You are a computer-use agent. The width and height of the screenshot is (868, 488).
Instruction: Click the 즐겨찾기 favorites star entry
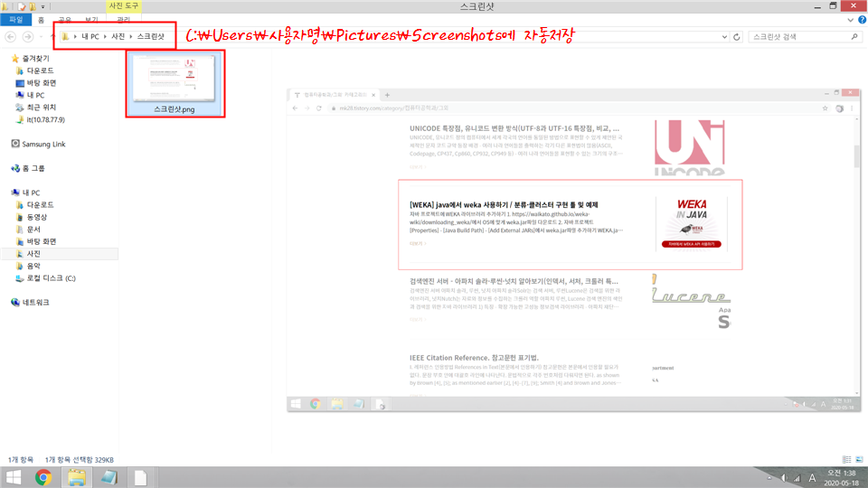click(31, 59)
